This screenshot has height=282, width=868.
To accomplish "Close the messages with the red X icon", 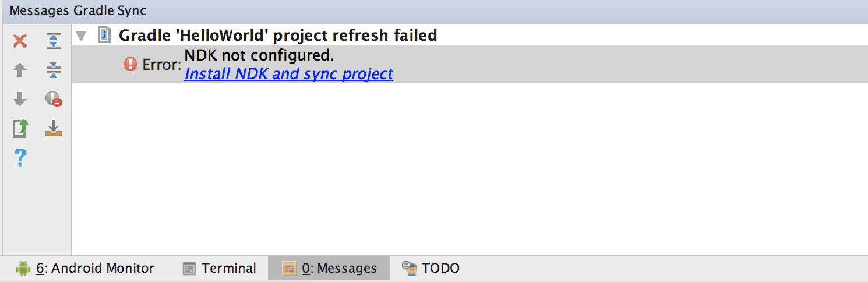I will [x=20, y=41].
